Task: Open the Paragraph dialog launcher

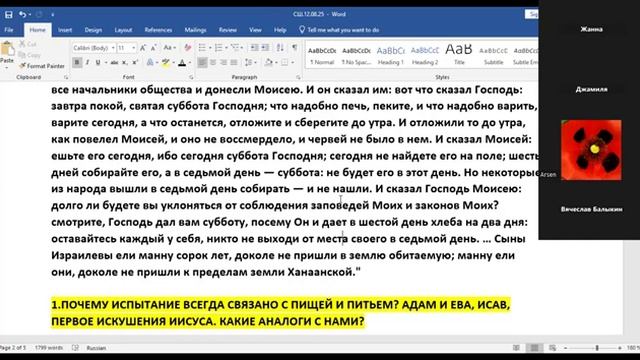Action: click(x=298, y=77)
